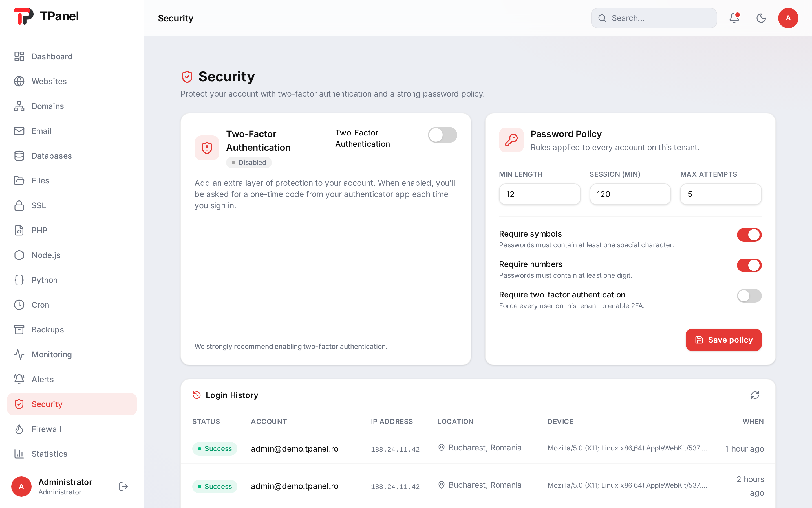812x508 pixels.
Task: Click the Websites globe icon
Action: tap(19, 81)
